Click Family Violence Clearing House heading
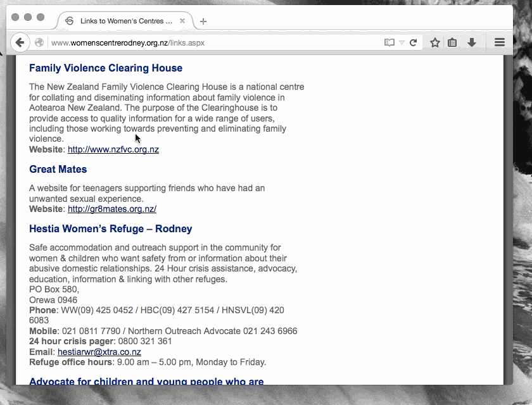 pyautogui.click(x=106, y=68)
